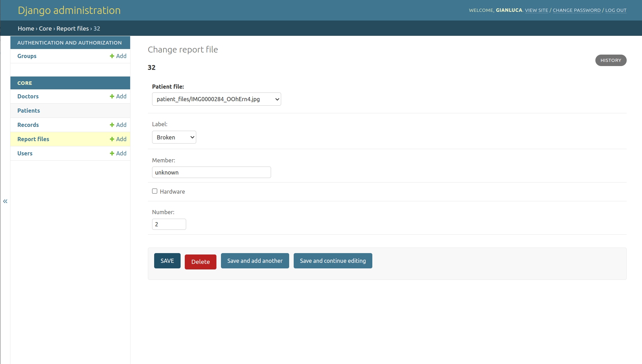The width and height of the screenshot is (642, 364).
Task: Open the Doctors list
Action: coord(28,96)
